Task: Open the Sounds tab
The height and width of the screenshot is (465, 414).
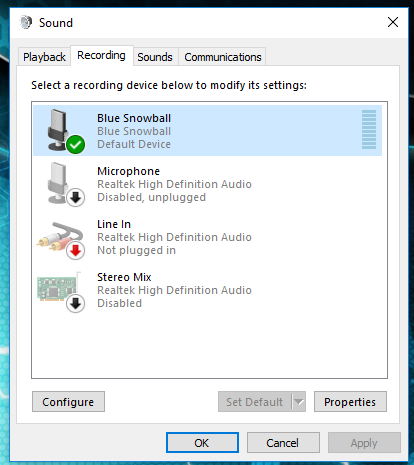Action: pyautogui.click(x=155, y=57)
